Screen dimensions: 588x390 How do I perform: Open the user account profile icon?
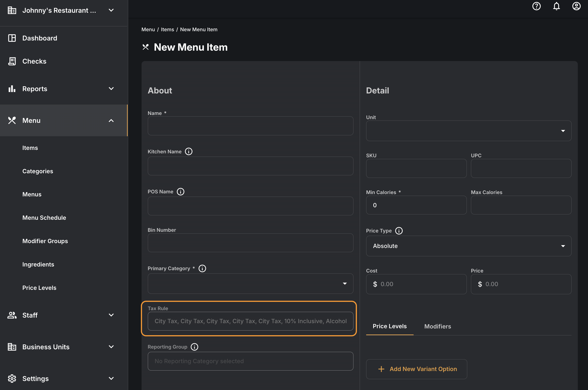coord(576,6)
